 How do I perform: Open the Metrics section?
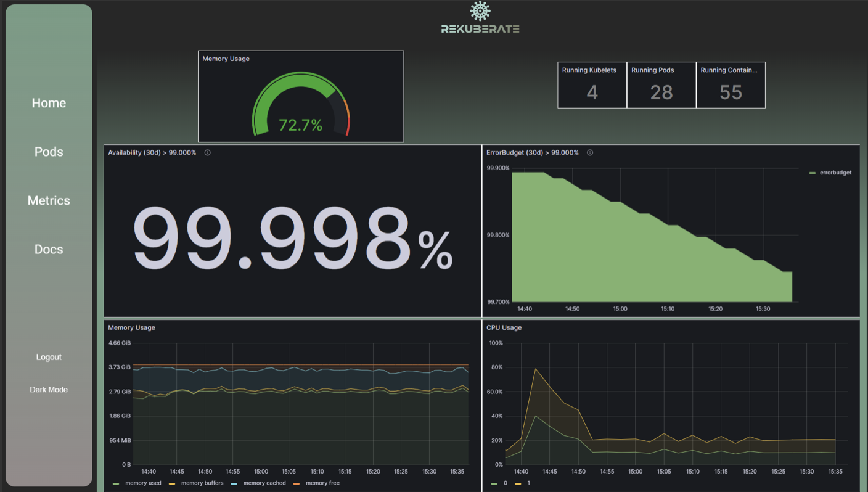49,200
